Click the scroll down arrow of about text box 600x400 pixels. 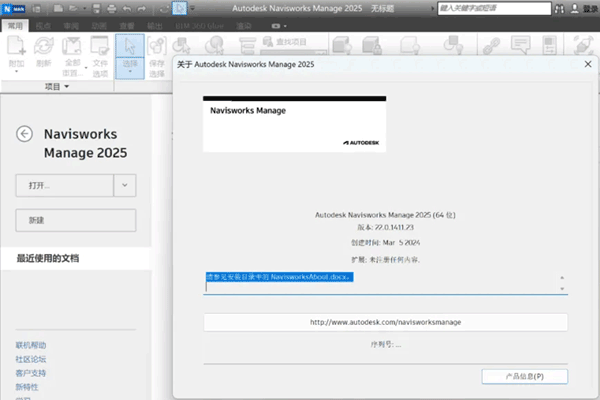562,289
